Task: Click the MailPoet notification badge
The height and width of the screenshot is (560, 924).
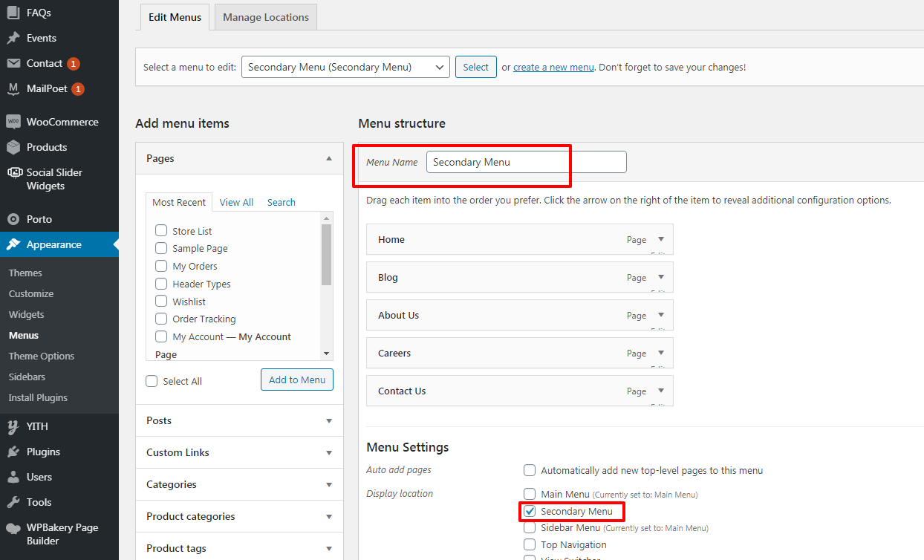Action: pyautogui.click(x=78, y=89)
